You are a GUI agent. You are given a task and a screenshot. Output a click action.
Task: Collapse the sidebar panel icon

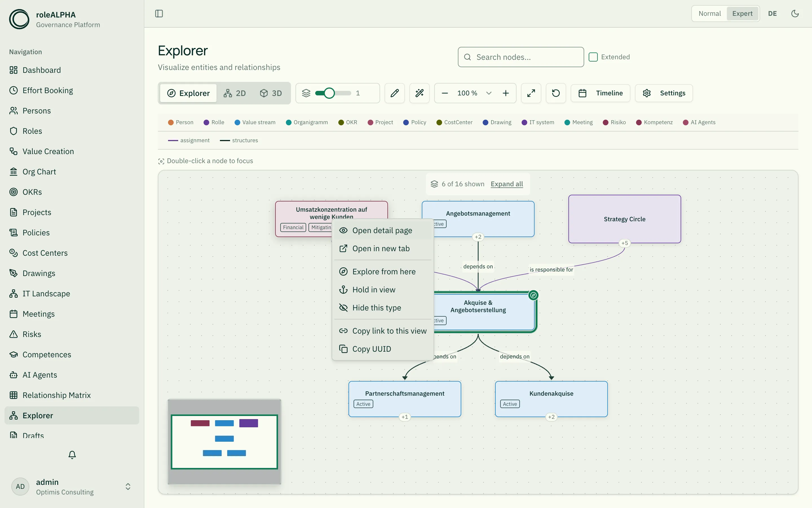pos(159,14)
